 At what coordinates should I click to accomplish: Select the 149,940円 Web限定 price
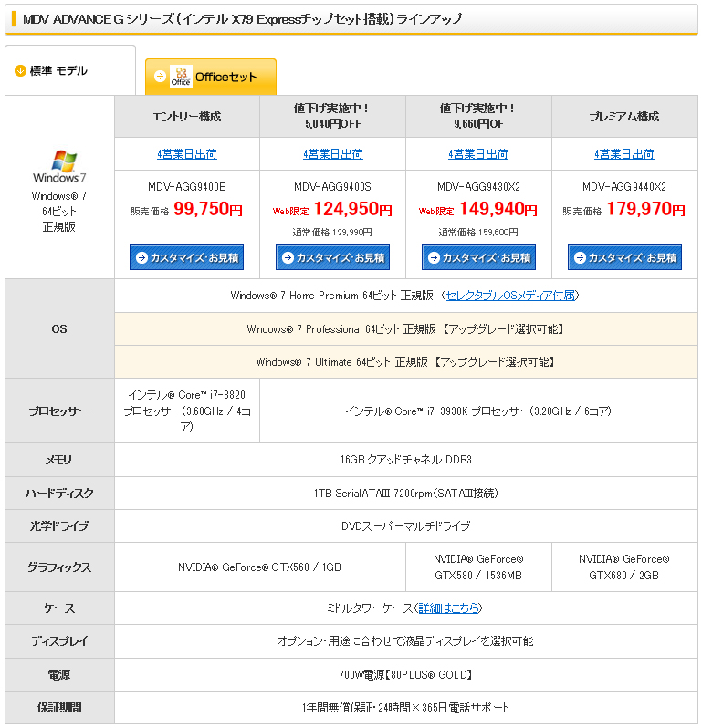(498, 210)
